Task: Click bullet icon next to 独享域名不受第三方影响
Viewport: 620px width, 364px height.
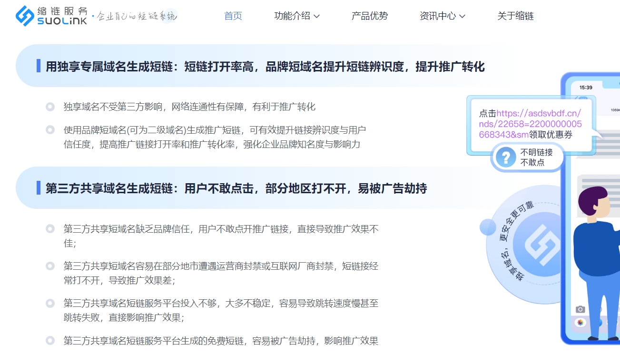Action: pos(50,107)
